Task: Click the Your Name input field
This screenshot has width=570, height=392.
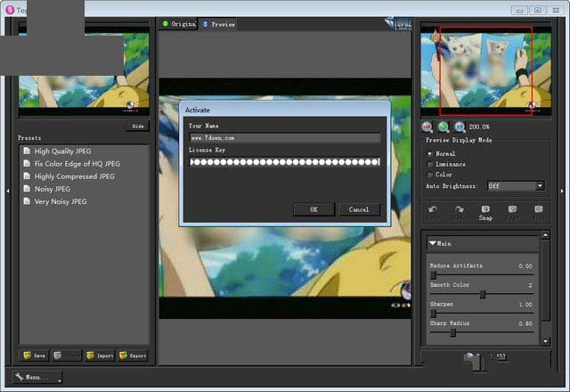Action: (285, 138)
